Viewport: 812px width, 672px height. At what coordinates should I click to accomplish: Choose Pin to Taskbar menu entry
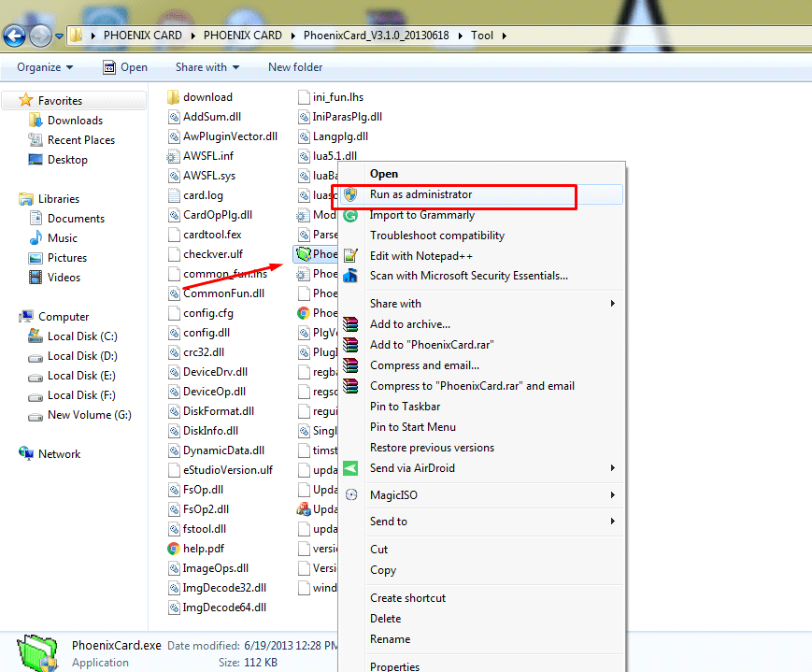[x=405, y=407]
